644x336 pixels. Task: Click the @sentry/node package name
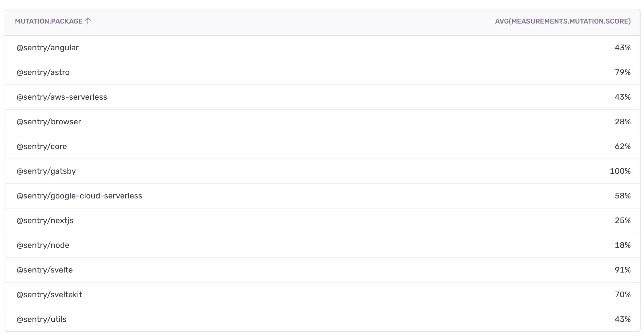tap(43, 245)
